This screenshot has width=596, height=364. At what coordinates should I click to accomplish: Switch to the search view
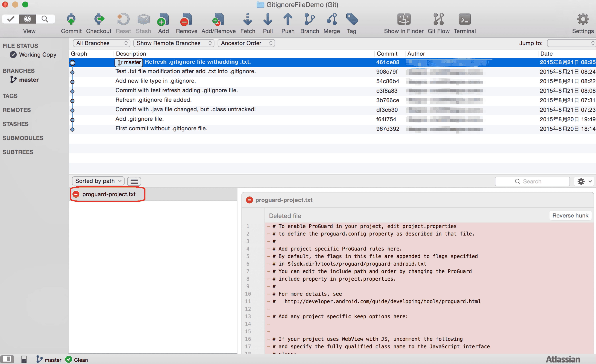(45, 19)
